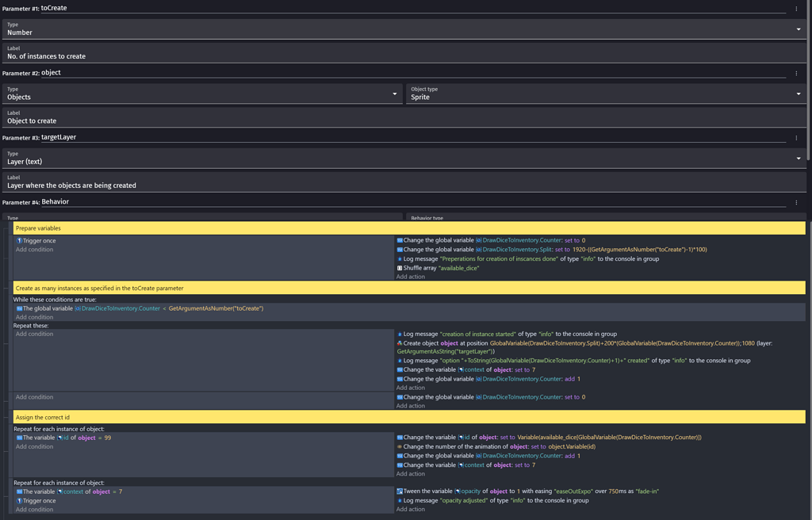The width and height of the screenshot is (812, 520).
Task: Click Add condition below "id of object = 99"
Action: point(34,446)
